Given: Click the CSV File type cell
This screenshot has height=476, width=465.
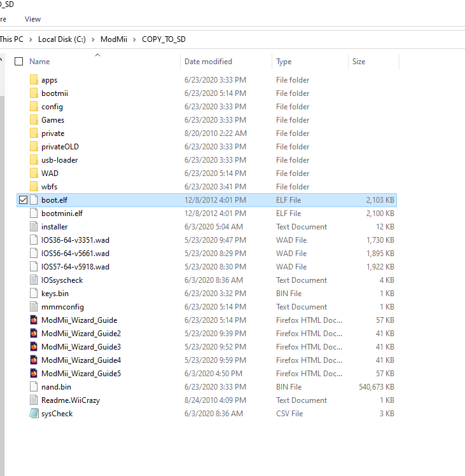Looking at the screenshot, I should [289, 414].
